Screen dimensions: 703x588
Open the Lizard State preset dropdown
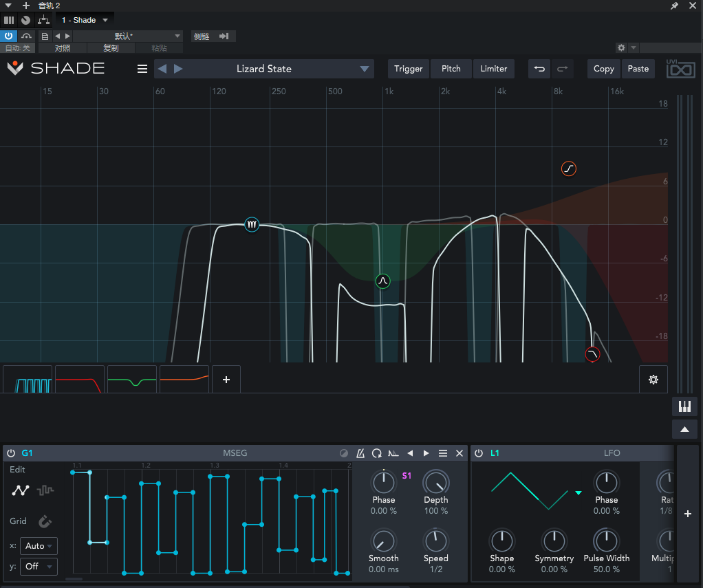tap(365, 69)
